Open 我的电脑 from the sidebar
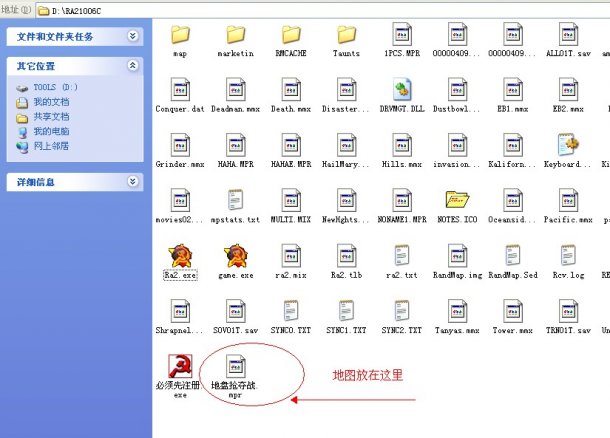 (x=50, y=131)
